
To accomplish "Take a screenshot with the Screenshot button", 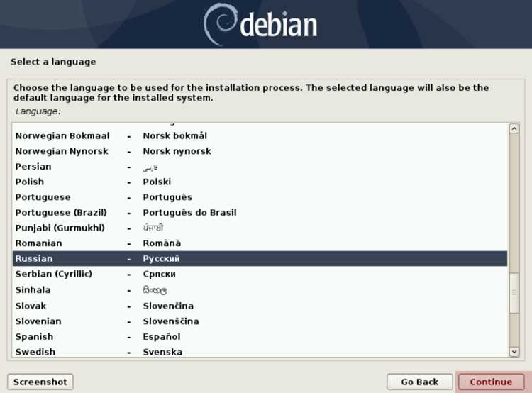I will point(40,382).
